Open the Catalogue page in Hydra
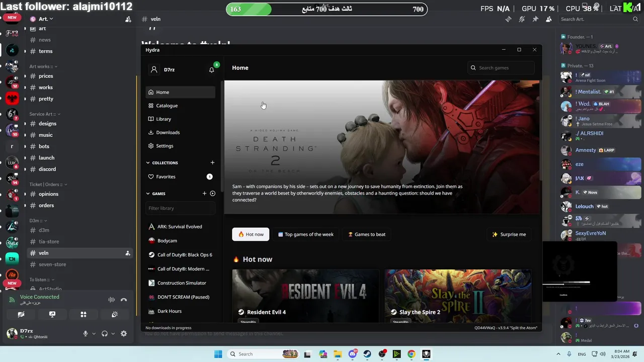Image resolution: width=644 pixels, height=362 pixels. (x=181, y=106)
